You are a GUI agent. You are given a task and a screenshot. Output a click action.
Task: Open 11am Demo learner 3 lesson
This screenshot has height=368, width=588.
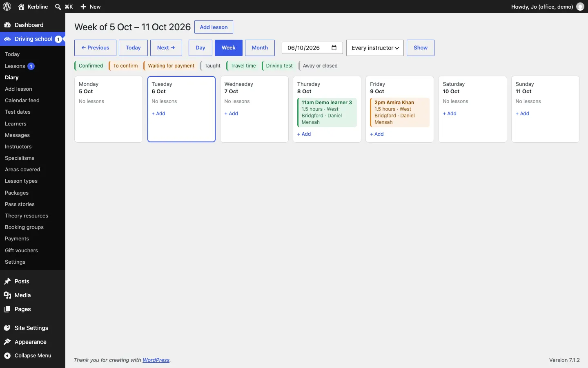pos(327,112)
